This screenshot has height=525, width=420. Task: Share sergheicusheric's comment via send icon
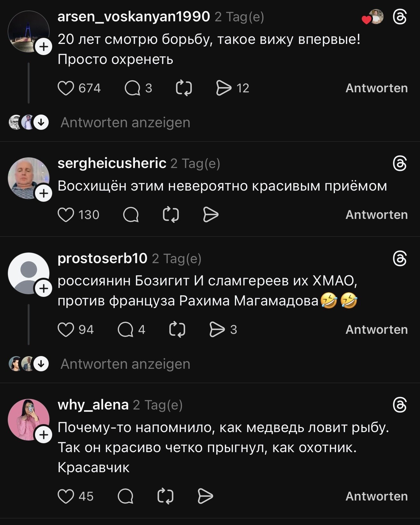click(211, 215)
